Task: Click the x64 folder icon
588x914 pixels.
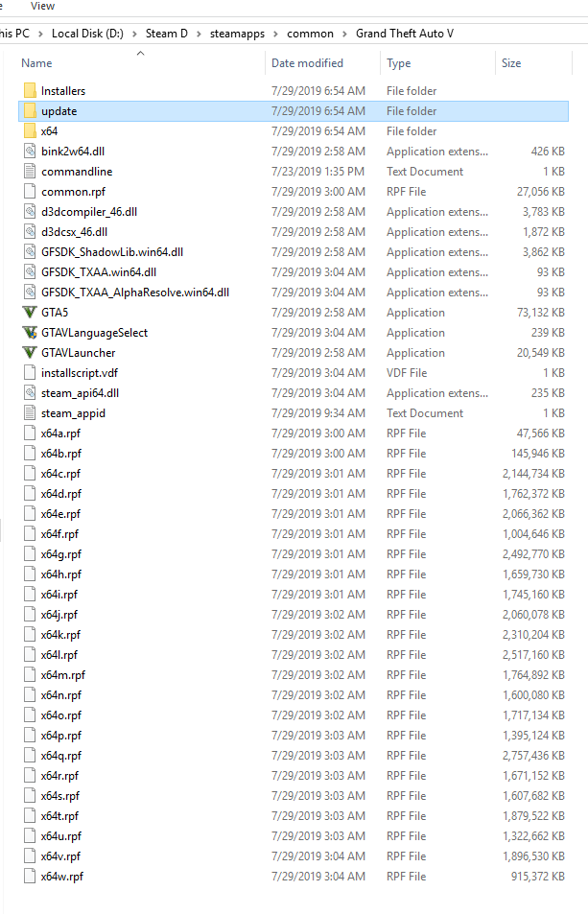Action: tap(31, 131)
